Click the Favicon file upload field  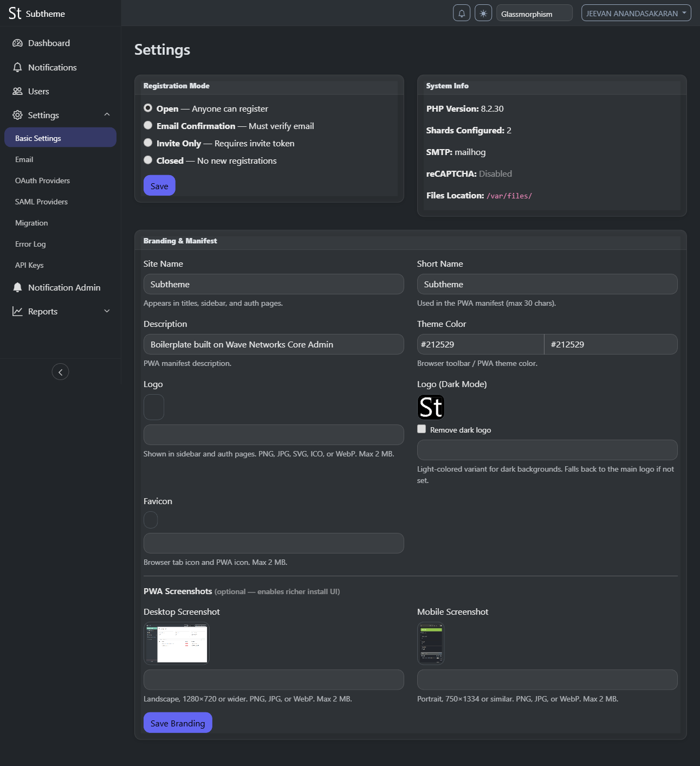coord(274,543)
